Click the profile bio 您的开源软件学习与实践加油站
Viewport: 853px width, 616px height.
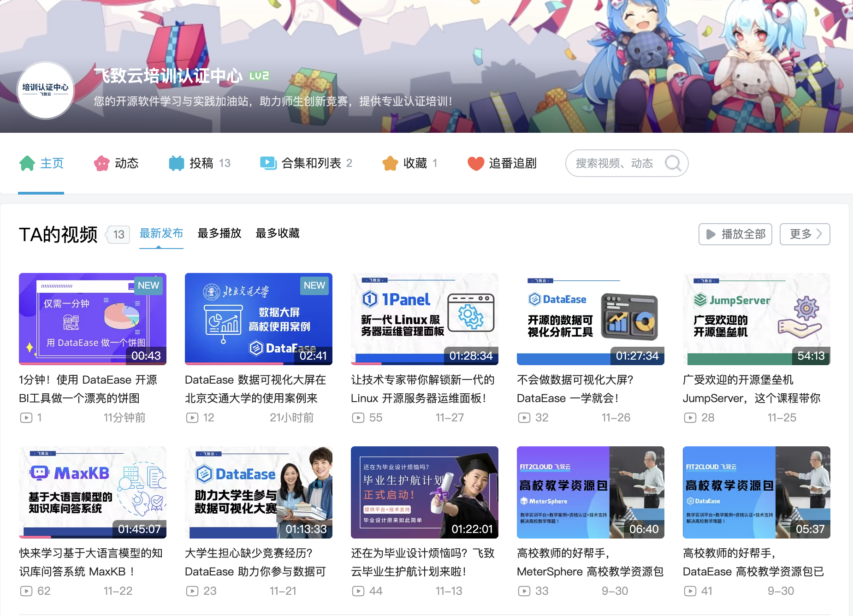pyautogui.click(x=273, y=101)
